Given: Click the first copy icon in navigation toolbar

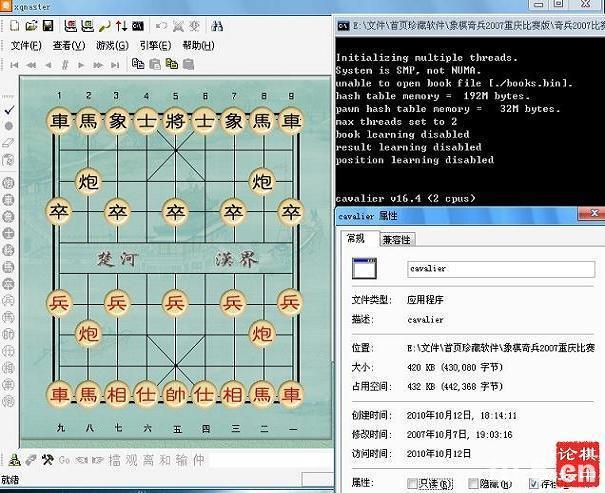Looking at the screenshot, I should [138, 64].
